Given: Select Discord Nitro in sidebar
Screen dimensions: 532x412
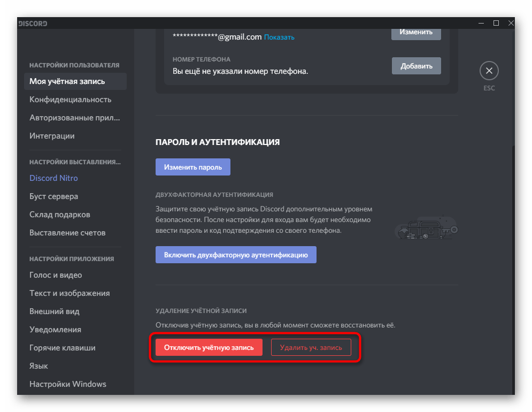Looking at the screenshot, I should click(x=53, y=178).
